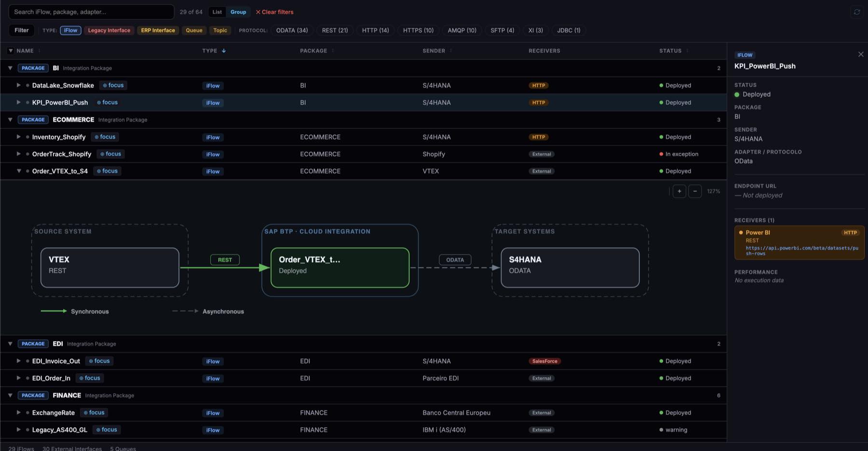
Task: Select the OrderTrack_Shopify row name
Action: (62, 154)
